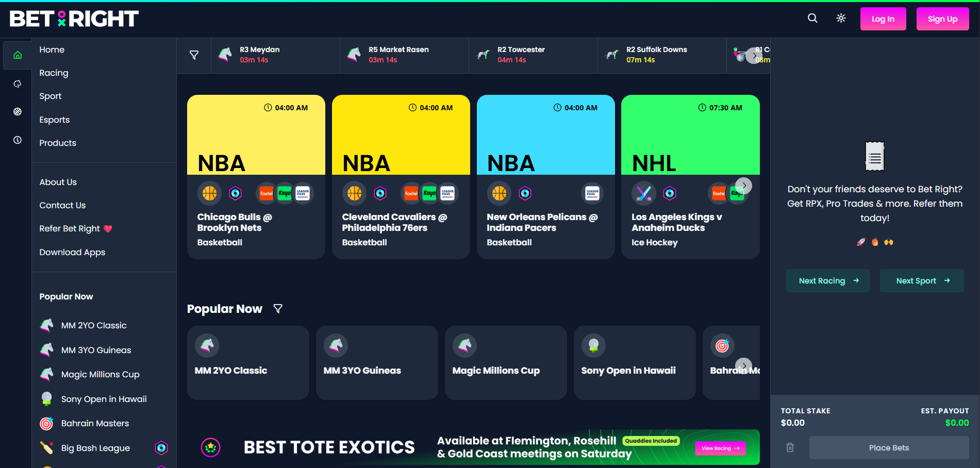The width and height of the screenshot is (980, 468).
Task: Open the Chicago Bulls @ Brooklyn Nets card
Action: pyautogui.click(x=256, y=177)
